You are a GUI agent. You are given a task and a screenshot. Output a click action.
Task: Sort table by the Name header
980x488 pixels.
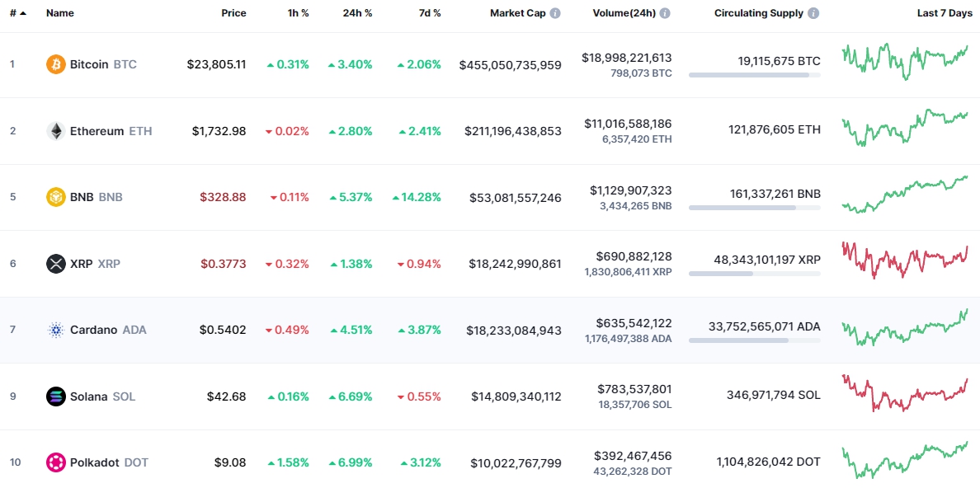point(59,13)
